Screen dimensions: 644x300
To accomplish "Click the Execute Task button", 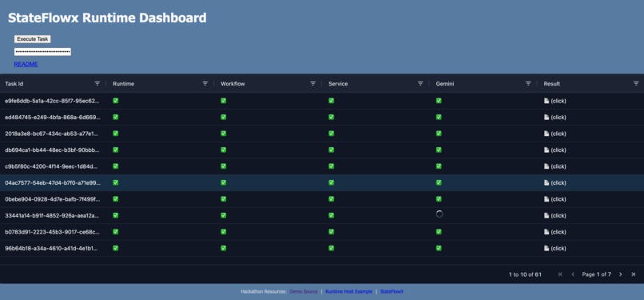I will click(x=33, y=39).
